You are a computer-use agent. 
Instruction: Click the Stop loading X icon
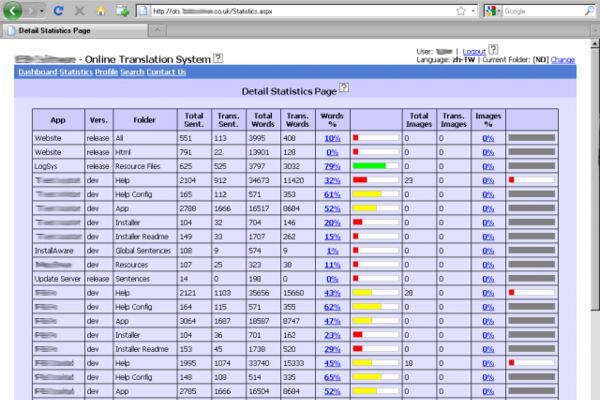point(80,11)
